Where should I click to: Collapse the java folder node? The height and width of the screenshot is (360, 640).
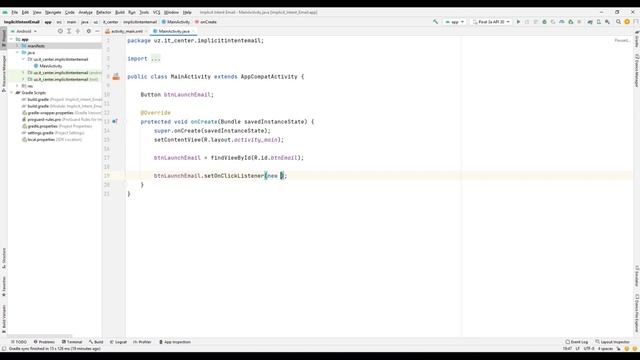tap(18, 53)
